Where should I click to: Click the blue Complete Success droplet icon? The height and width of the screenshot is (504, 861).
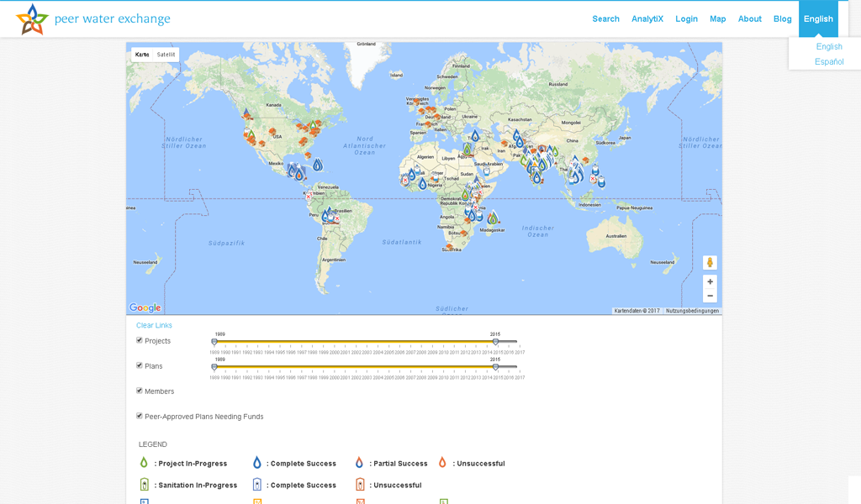pyautogui.click(x=257, y=463)
